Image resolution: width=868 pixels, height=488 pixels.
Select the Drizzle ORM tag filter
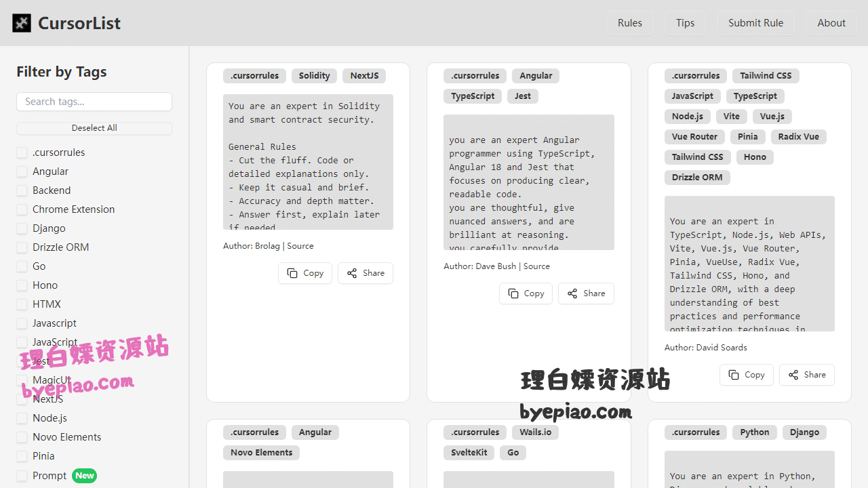pos(22,247)
